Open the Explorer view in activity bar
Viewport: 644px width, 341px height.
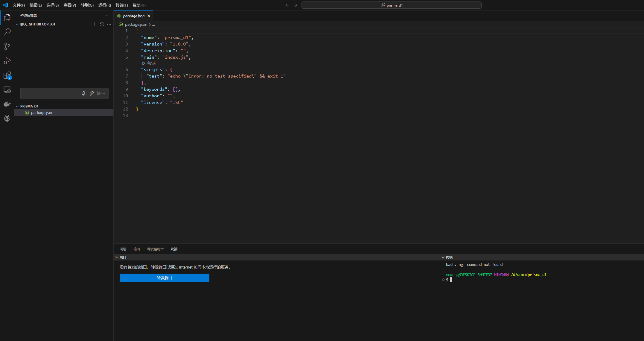pyautogui.click(x=7, y=18)
